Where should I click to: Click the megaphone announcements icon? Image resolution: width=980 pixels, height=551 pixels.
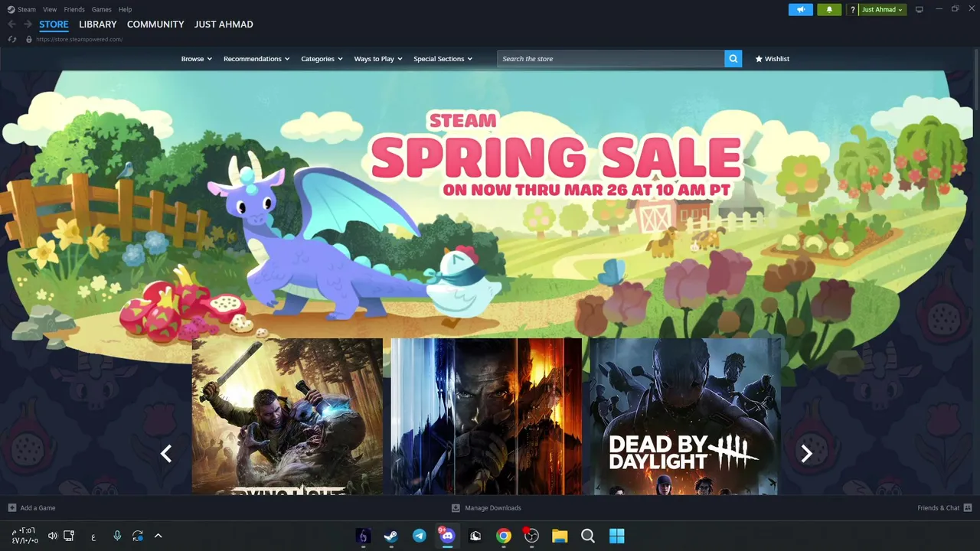coord(800,10)
